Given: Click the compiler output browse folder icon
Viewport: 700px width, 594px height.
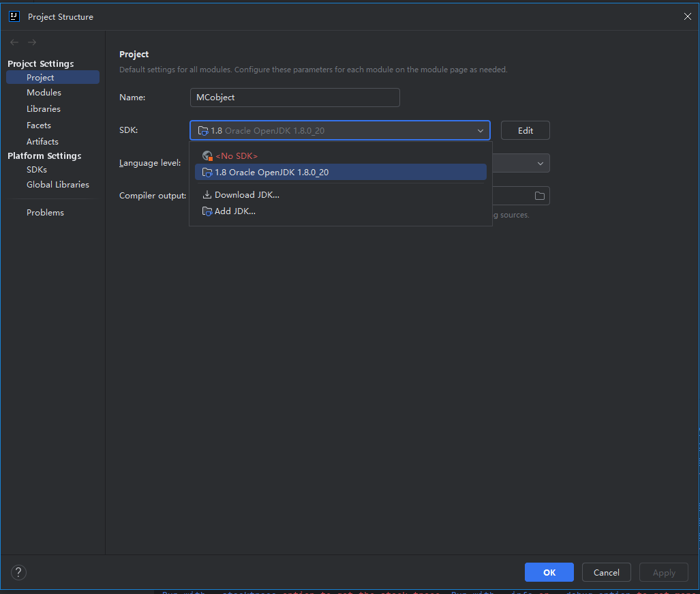Looking at the screenshot, I should (x=540, y=196).
